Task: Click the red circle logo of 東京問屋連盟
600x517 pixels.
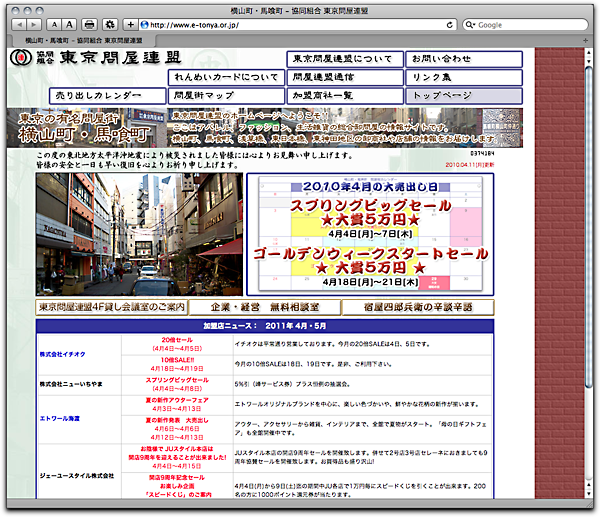Action: point(21,58)
